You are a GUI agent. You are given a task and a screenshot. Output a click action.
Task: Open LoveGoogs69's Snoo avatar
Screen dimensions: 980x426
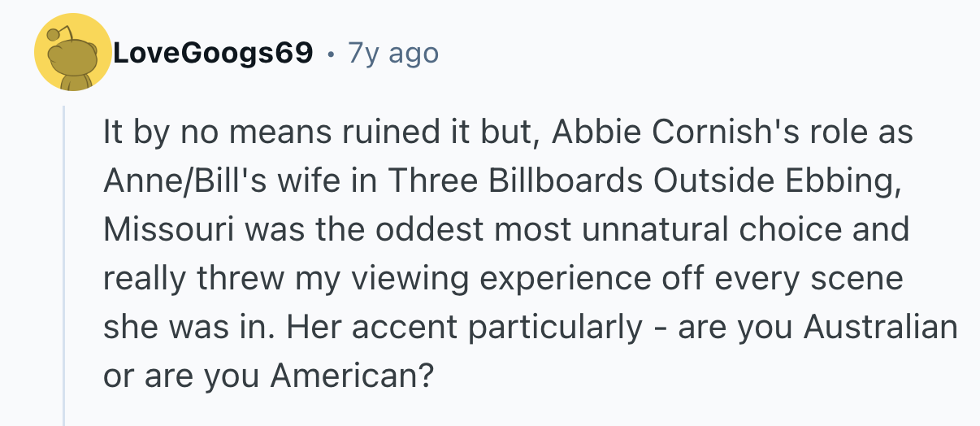(72, 54)
